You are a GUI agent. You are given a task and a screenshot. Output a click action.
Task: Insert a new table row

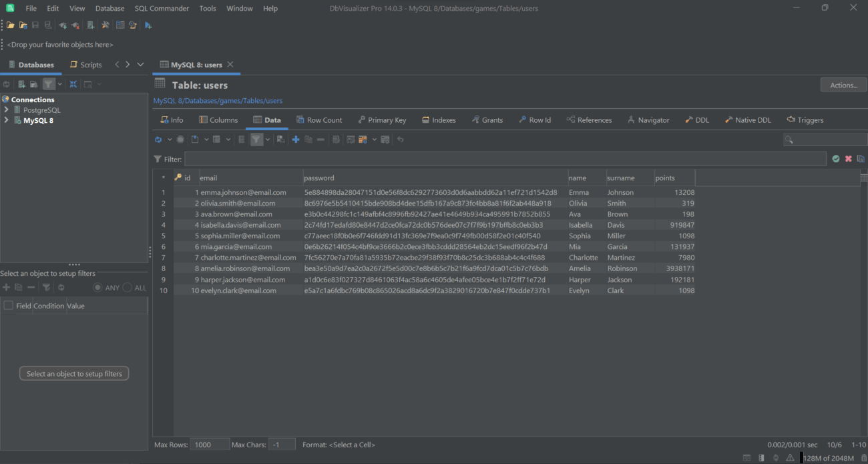pyautogui.click(x=296, y=139)
